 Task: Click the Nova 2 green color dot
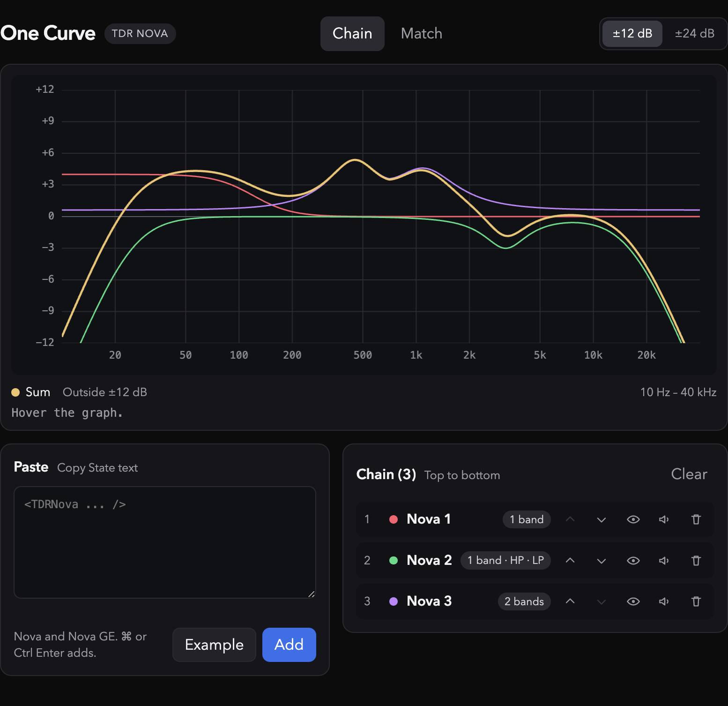coord(394,561)
